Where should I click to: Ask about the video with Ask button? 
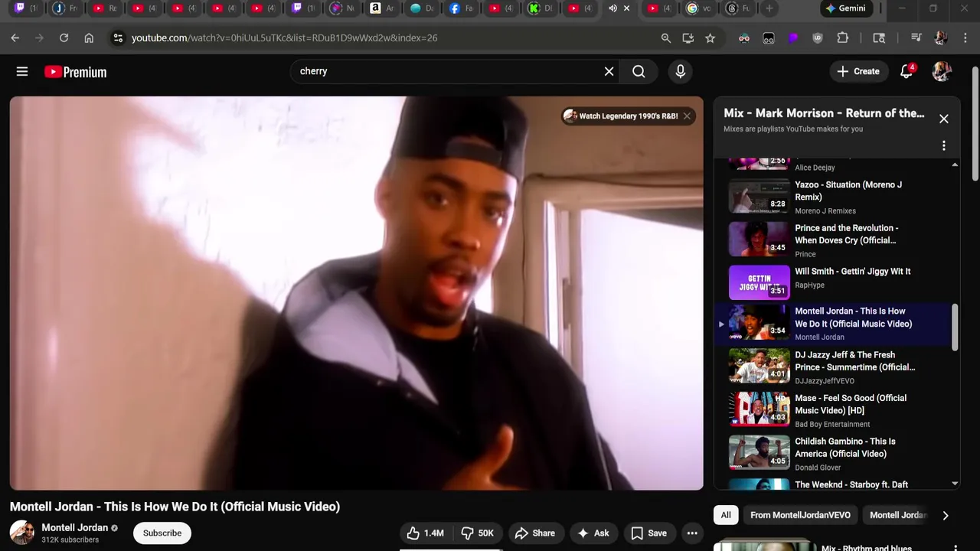click(593, 533)
